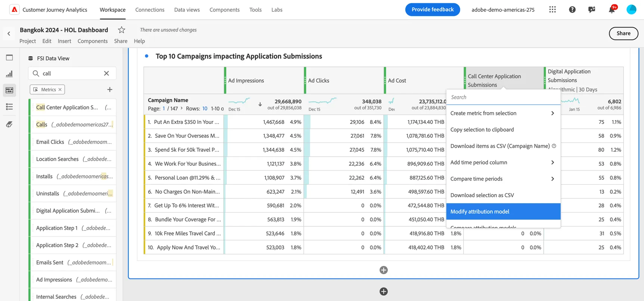Focus the components search field containing 'call'

click(72, 73)
